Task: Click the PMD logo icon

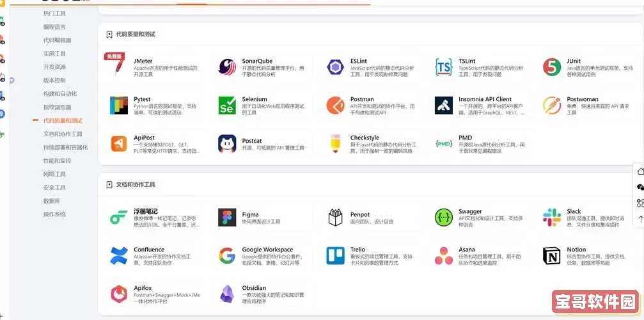Action: pyautogui.click(x=444, y=144)
